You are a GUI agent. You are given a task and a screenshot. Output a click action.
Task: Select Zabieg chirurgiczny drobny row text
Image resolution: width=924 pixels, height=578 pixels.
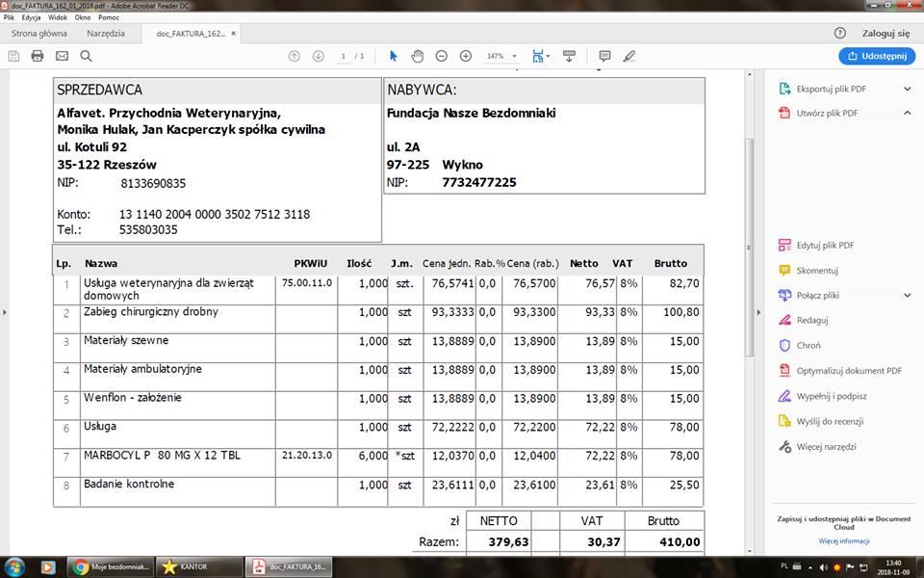tap(151, 311)
